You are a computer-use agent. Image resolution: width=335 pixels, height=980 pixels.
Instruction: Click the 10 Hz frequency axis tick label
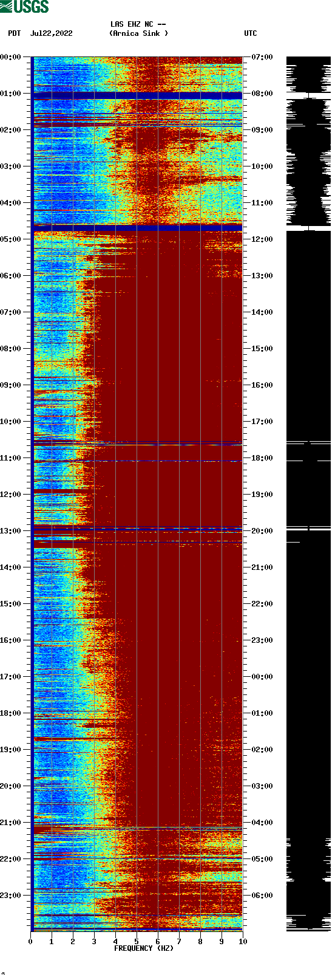[x=243, y=942]
